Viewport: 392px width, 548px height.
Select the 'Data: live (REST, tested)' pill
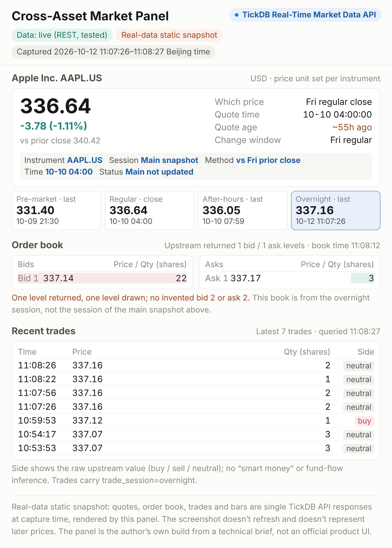[62, 35]
